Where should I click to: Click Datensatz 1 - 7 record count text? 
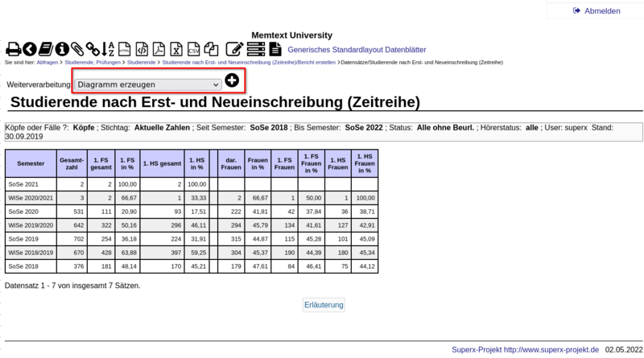click(x=72, y=286)
